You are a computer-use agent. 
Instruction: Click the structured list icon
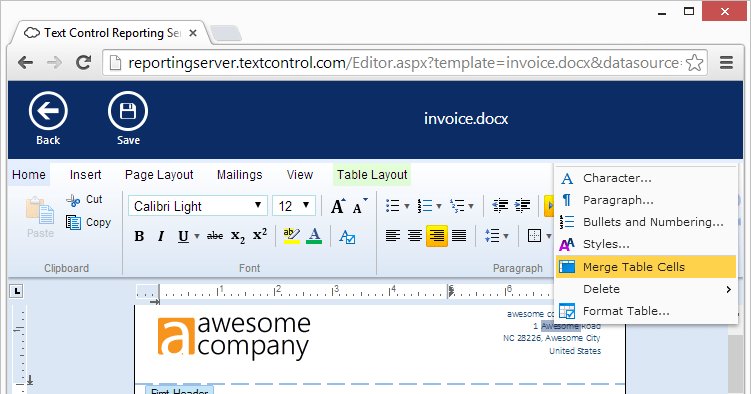tap(457, 206)
